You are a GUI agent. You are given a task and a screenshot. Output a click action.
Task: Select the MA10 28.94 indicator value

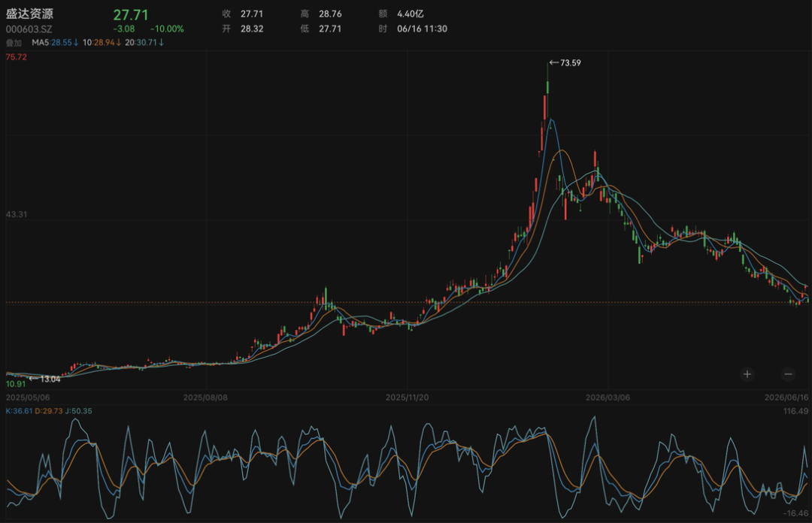click(102, 43)
